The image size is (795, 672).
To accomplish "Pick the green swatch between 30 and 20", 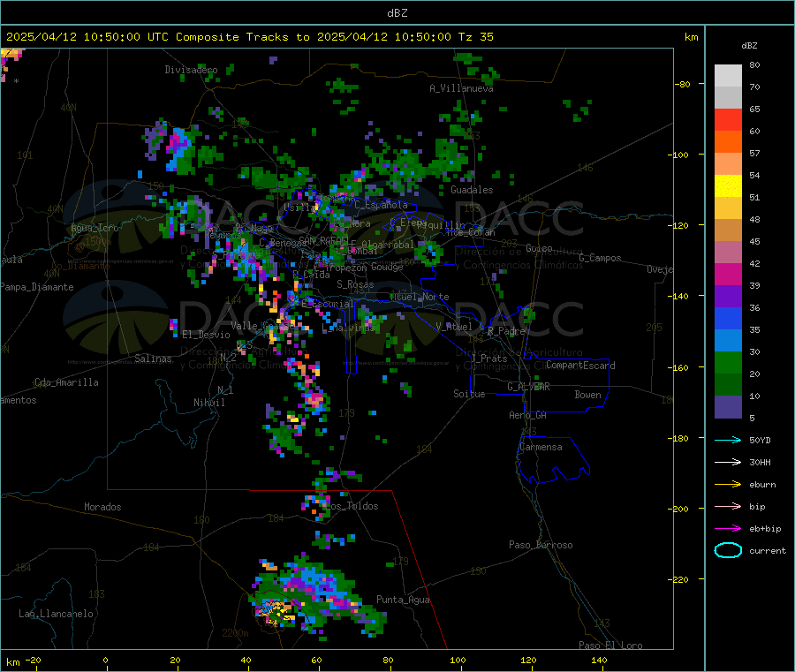I will click(728, 362).
